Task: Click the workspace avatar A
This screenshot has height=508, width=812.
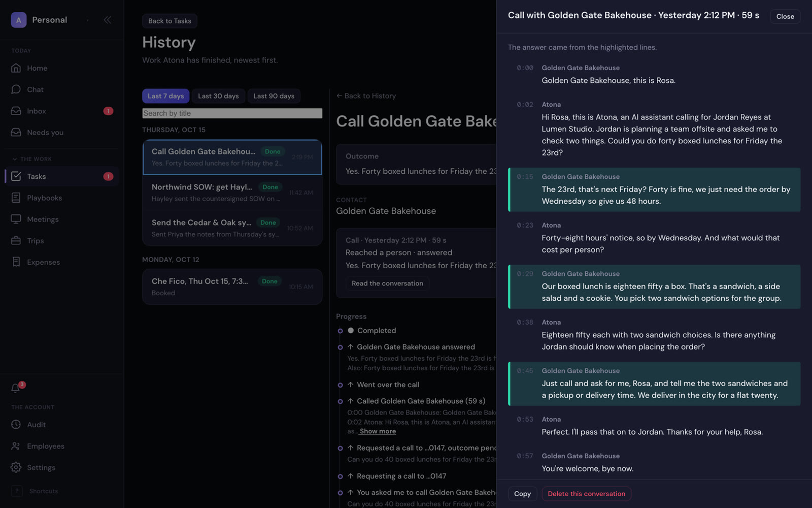Action: tap(19, 20)
